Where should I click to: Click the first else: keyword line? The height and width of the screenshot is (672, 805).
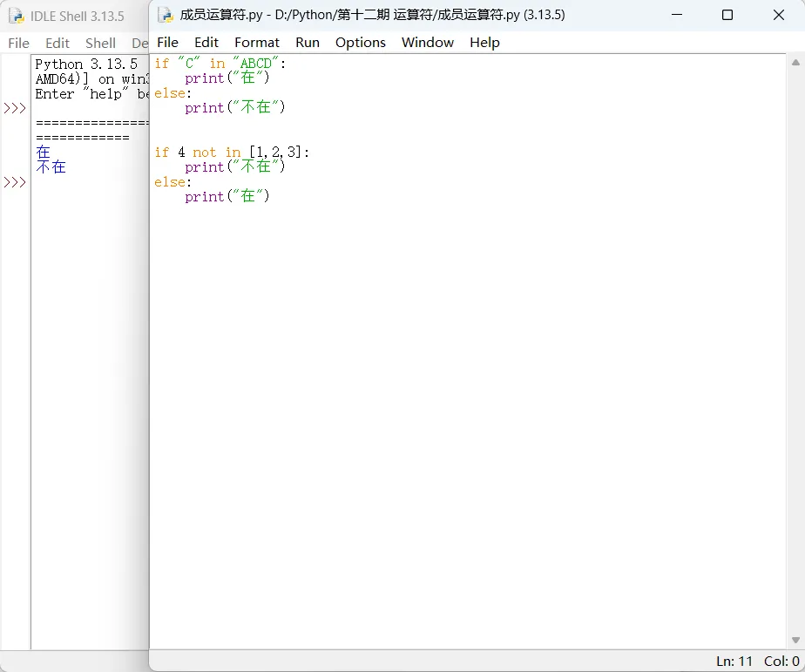[x=172, y=93]
